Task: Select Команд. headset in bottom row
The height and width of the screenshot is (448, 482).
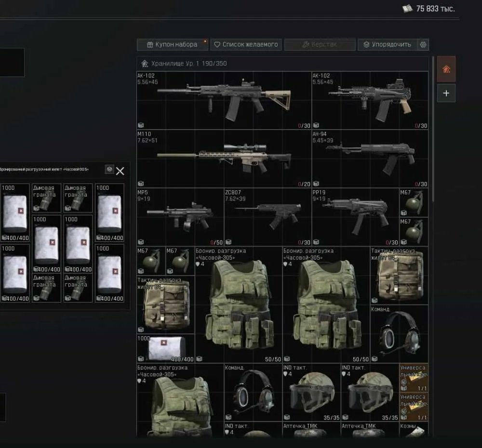Action: pos(254,393)
